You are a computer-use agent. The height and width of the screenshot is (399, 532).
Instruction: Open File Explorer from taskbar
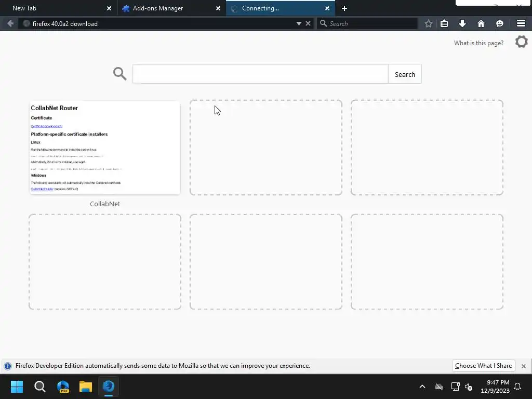pyautogui.click(x=86, y=387)
